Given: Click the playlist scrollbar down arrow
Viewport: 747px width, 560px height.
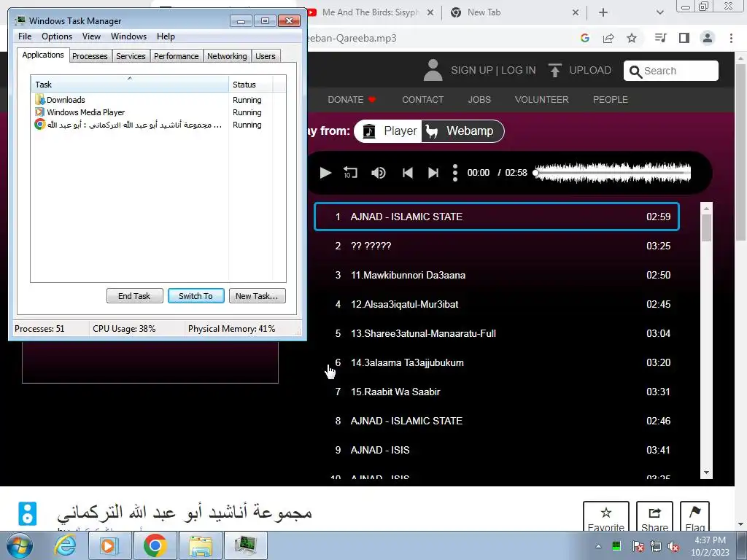Looking at the screenshot, I should coord(706,472).
